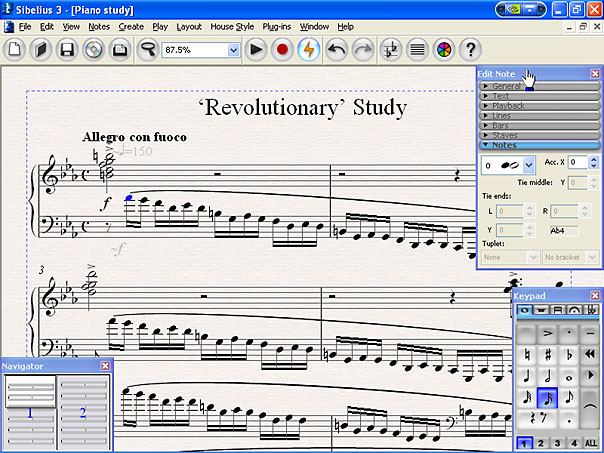
Task: Jump to page 2 in the Navigator
Action: coord(83,412)
